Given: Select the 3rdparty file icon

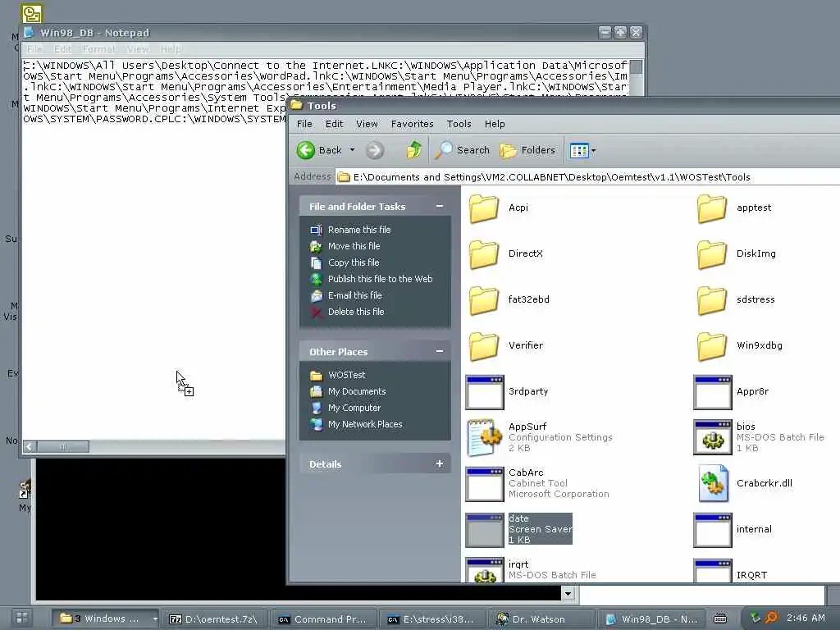Looking at the screenshot, I should [485, 392].
